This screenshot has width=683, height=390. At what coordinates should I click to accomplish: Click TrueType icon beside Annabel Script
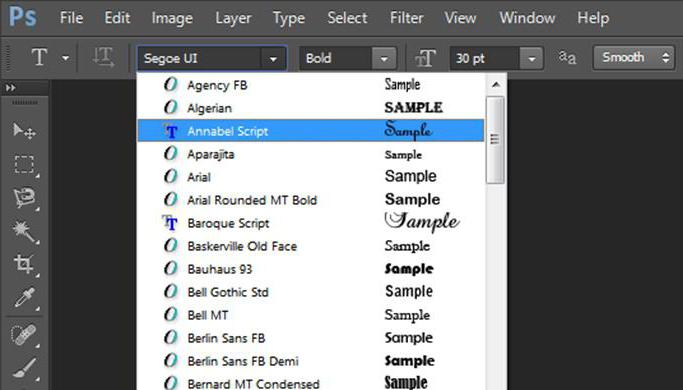[170, 131]
